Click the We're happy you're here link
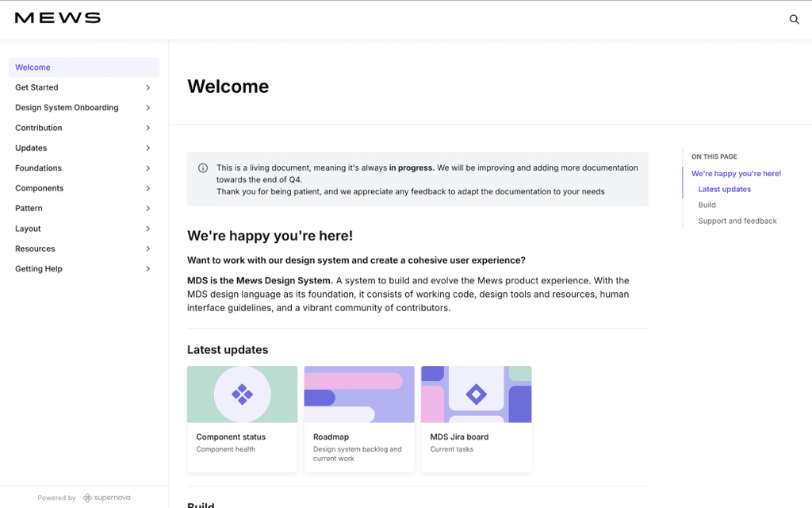812x508 pixels. (x=736, y=173)
